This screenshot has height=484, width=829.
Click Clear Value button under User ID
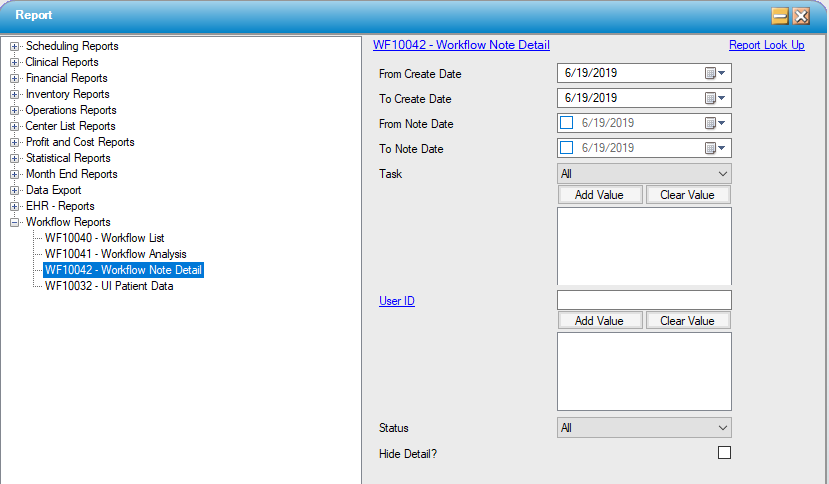tap(687, 321)
